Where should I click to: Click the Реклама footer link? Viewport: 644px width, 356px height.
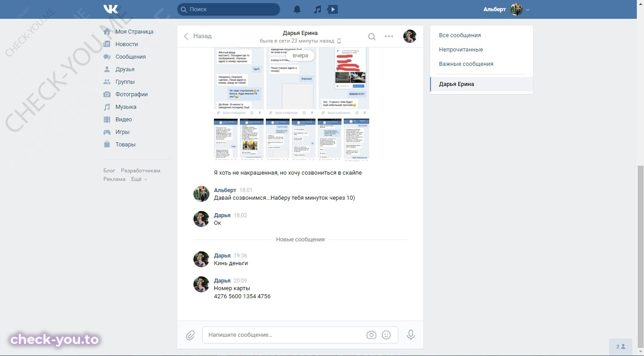pos(115,179)
